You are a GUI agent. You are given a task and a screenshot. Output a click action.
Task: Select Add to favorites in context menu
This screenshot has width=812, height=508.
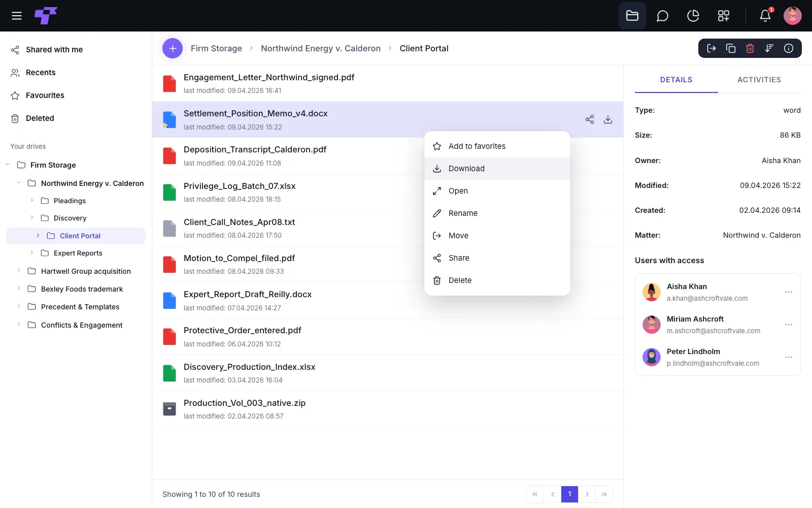coord(497,146)
